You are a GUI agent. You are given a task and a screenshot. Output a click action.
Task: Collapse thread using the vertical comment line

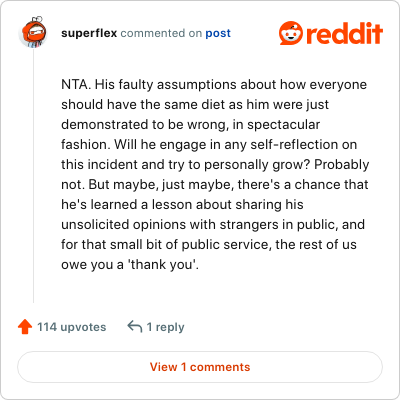tap(33, 175)
